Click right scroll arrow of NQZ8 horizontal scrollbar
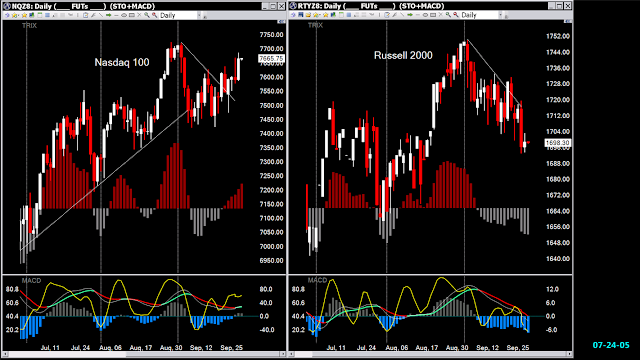 (x=283, y=354)
